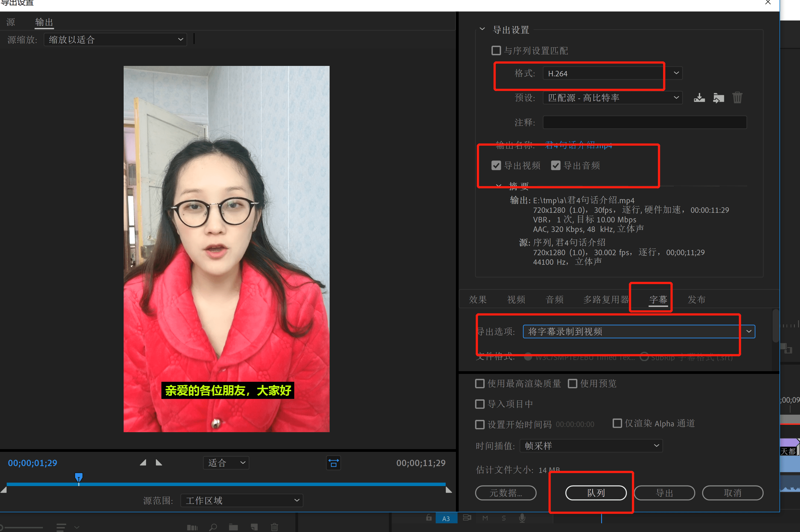The height and width of the screenshot is (532, 800).
Task: Click the microphone icon on track A3
Action: [522, 518]
